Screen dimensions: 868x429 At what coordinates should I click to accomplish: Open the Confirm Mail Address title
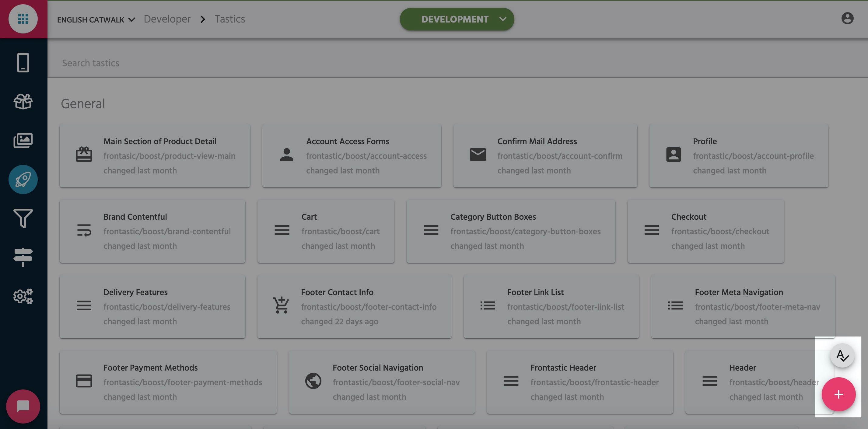click(537, 141)
